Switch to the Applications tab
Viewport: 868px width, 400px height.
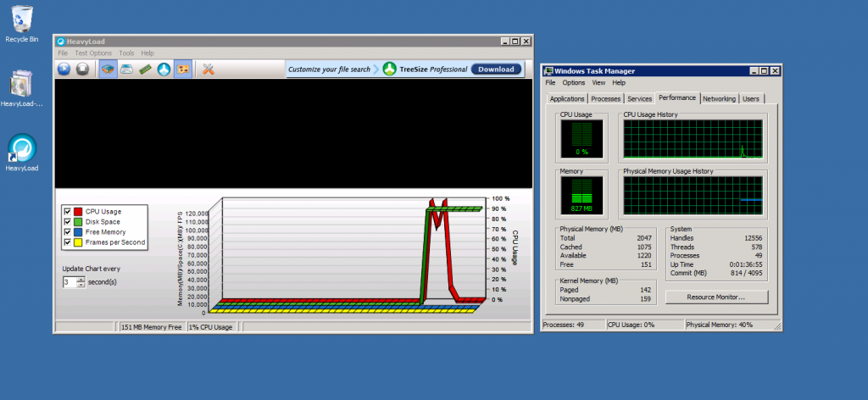(567, 98)
